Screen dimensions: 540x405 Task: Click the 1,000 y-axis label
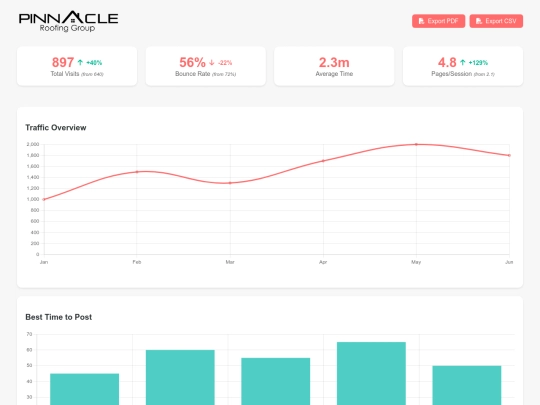point(33,199)
